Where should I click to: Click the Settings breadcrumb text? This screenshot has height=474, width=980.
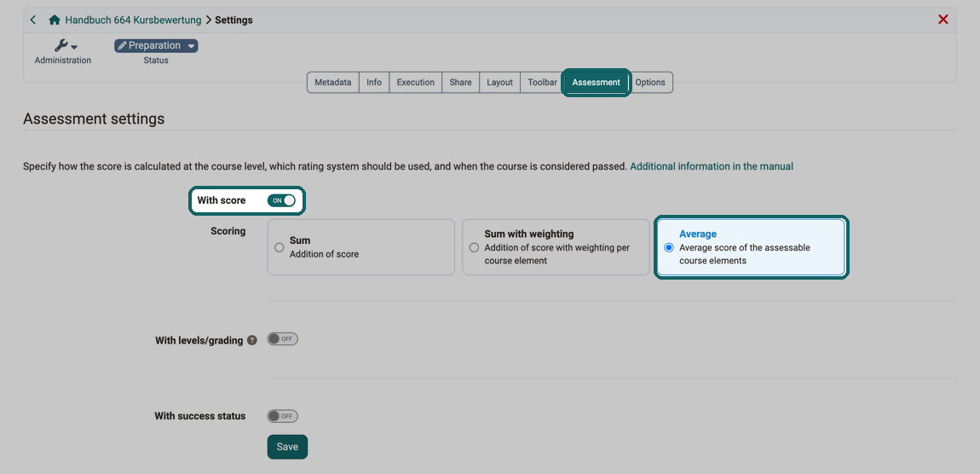[x=233, y=20]
